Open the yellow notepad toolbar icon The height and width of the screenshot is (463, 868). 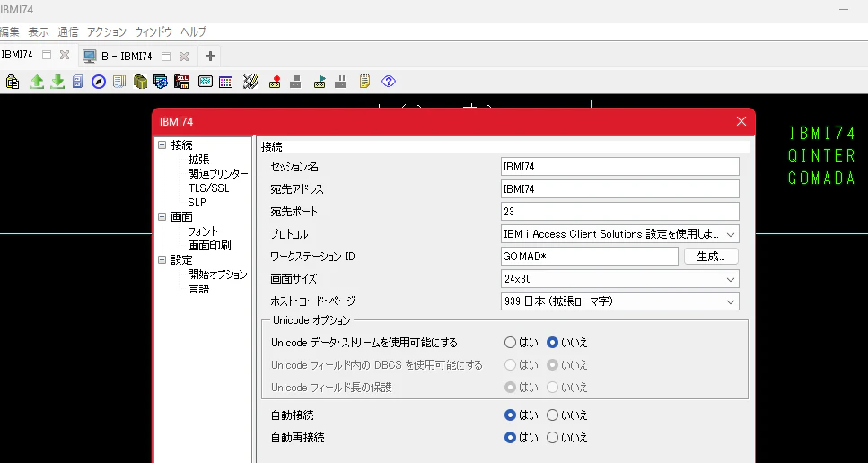[x=364, y=82]
